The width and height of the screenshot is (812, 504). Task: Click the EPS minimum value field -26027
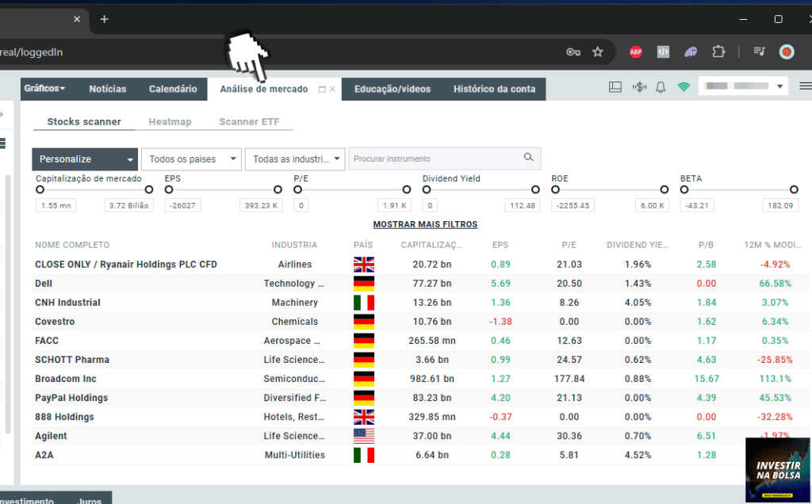click(183, 205)
